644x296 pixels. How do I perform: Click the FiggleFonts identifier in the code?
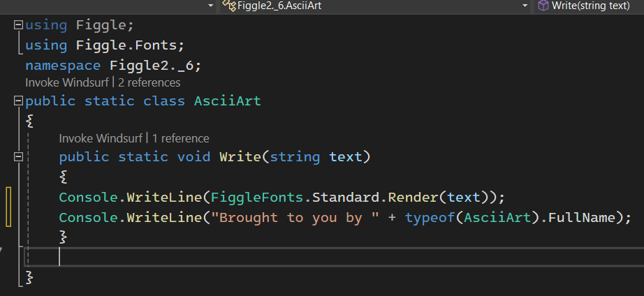257,198
